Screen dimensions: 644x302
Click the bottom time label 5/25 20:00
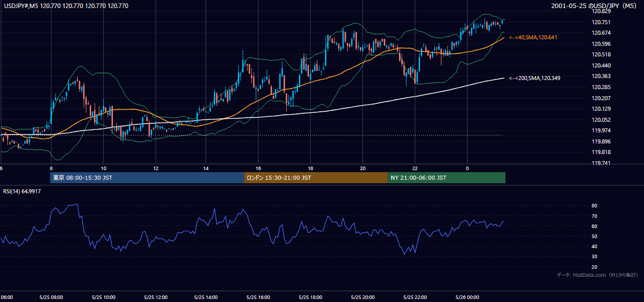tap(363, 297)
